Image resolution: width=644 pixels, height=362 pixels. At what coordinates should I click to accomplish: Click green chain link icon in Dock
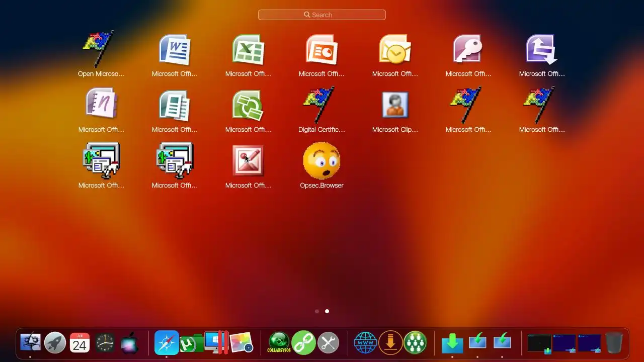[303, 343]
